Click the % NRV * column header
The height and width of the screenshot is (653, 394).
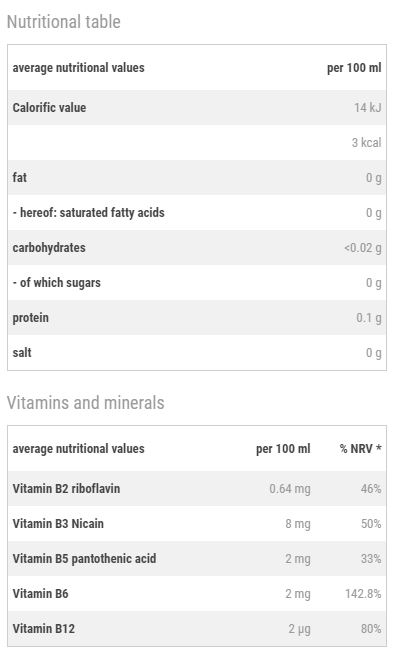pos(360,449)
